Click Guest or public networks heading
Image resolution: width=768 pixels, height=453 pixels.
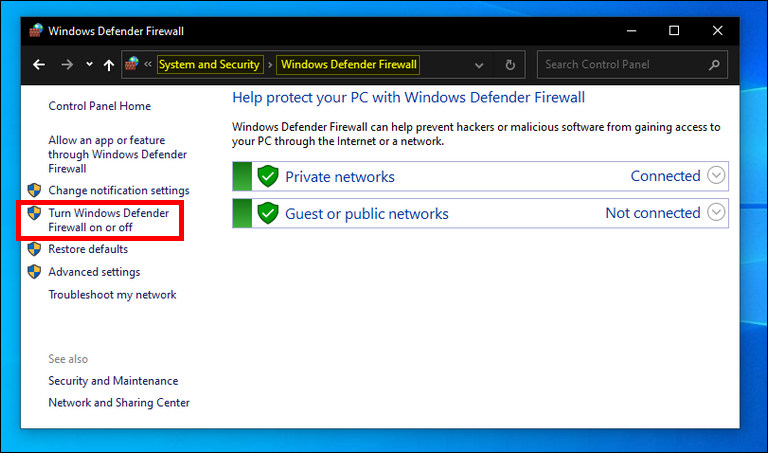click(367, 214)
